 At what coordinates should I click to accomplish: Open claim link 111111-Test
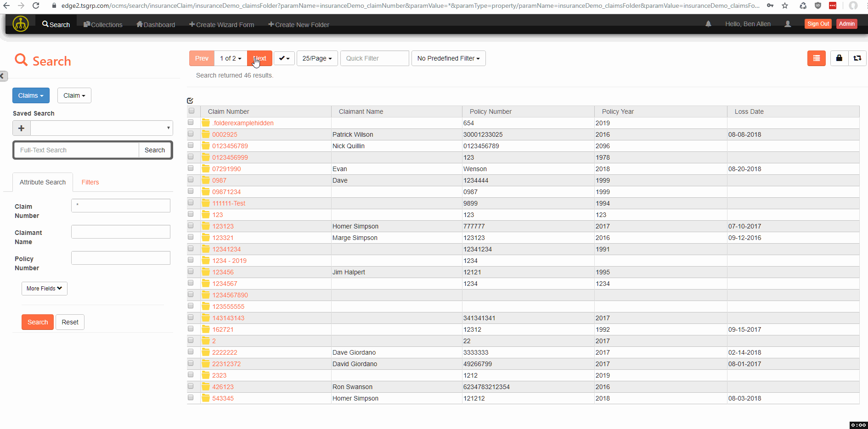(x=229, y=203)
